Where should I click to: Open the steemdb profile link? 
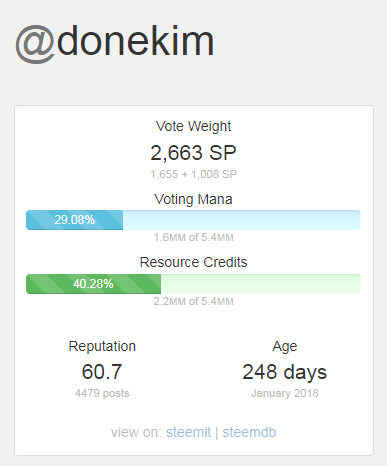point(249,432)
